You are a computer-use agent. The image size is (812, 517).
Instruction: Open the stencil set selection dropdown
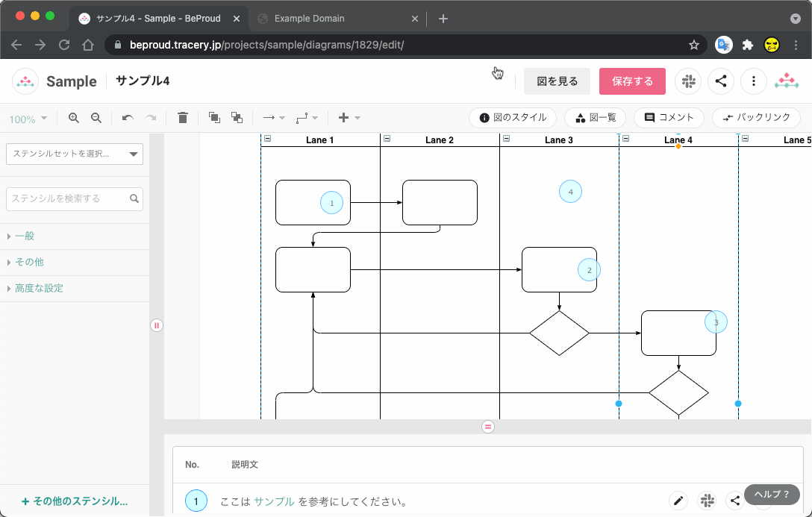coord(75,154)
